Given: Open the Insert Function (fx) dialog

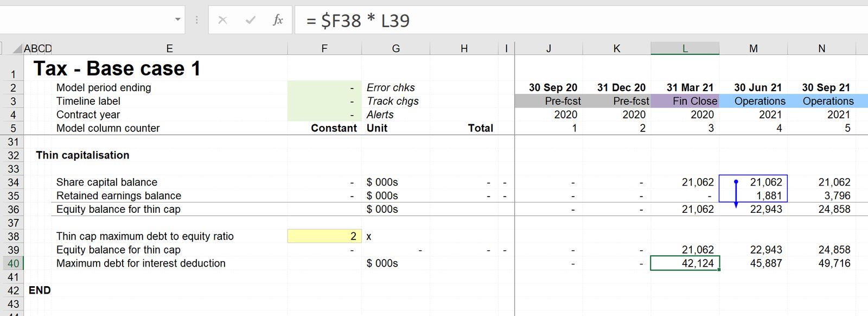Looking at the screenshot, I should 278,21.
